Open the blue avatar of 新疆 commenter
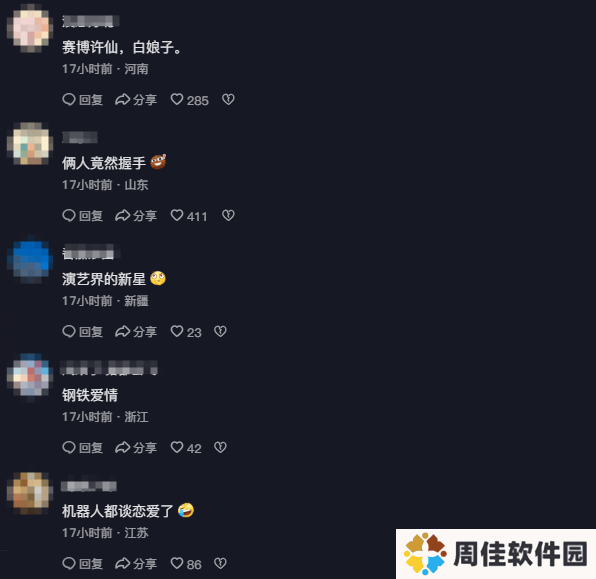 point(30,260)
